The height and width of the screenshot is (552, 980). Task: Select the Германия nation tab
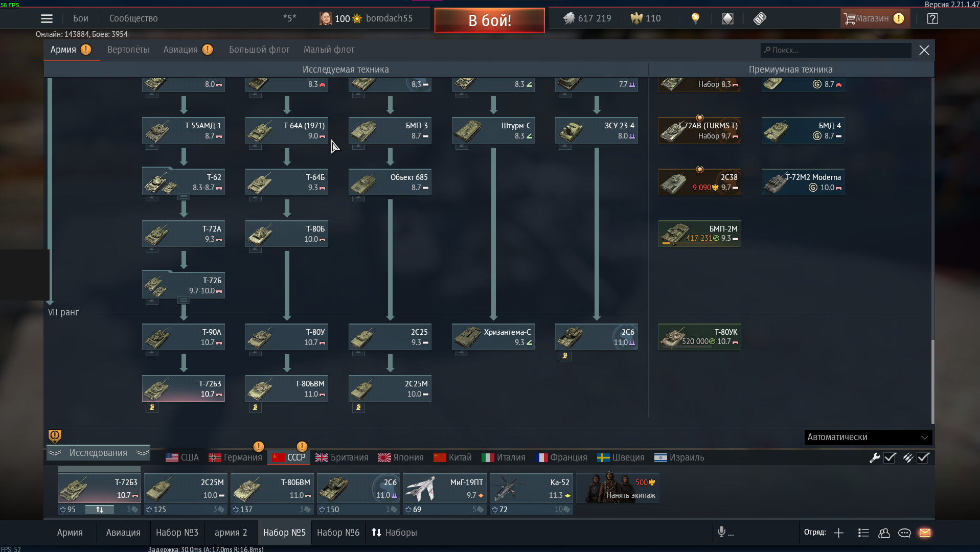coord(236,457)
